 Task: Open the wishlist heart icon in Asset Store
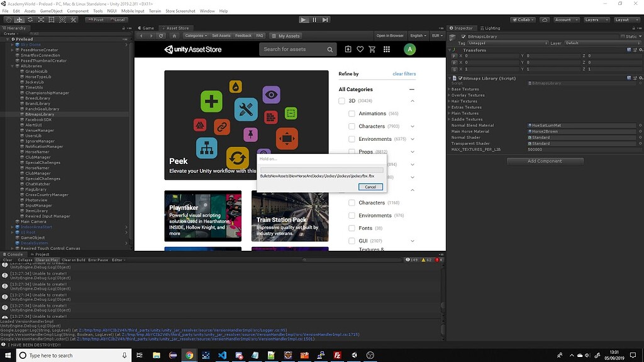[x=360, y=49]
